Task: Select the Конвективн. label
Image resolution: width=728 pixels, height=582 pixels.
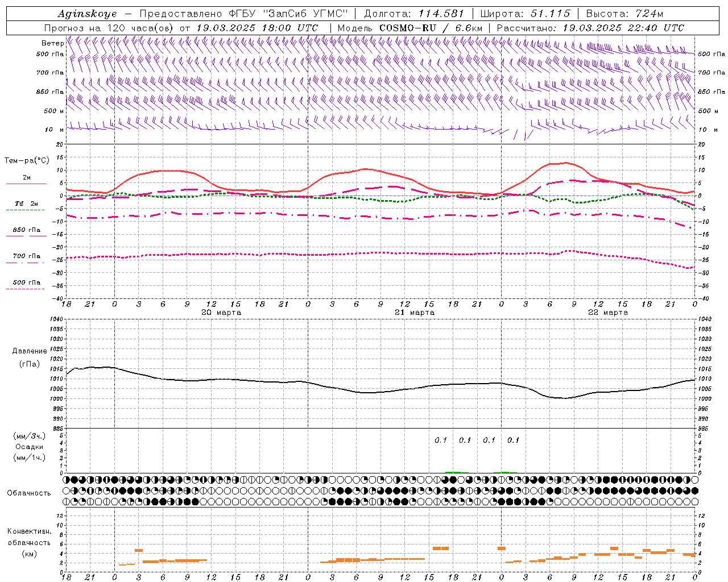Action: pyautogui.click(x=29, y=531)
